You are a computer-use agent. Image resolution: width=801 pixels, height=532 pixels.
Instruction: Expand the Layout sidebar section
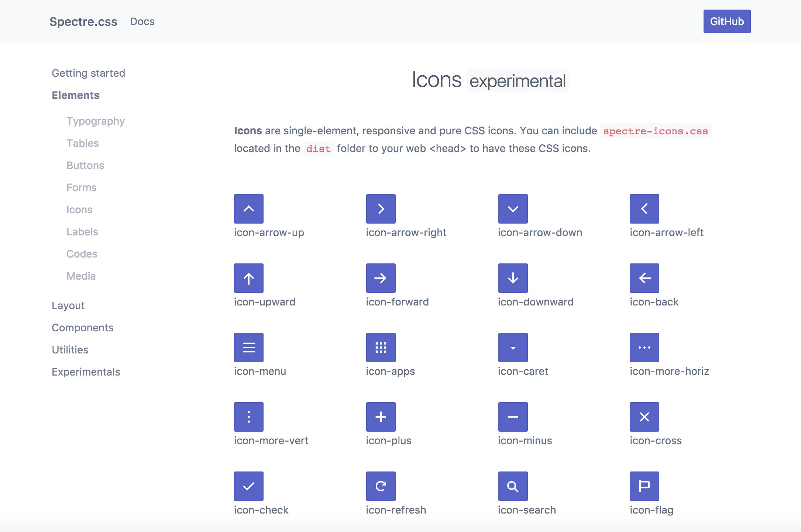click(x=68, y=305)
